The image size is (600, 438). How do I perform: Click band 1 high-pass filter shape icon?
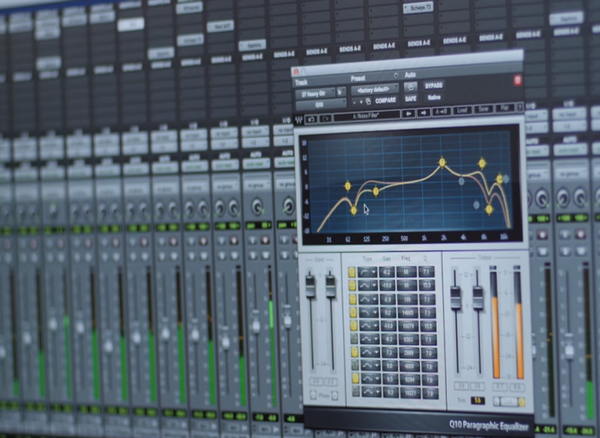pyautogui.click(x=364, y=272)
